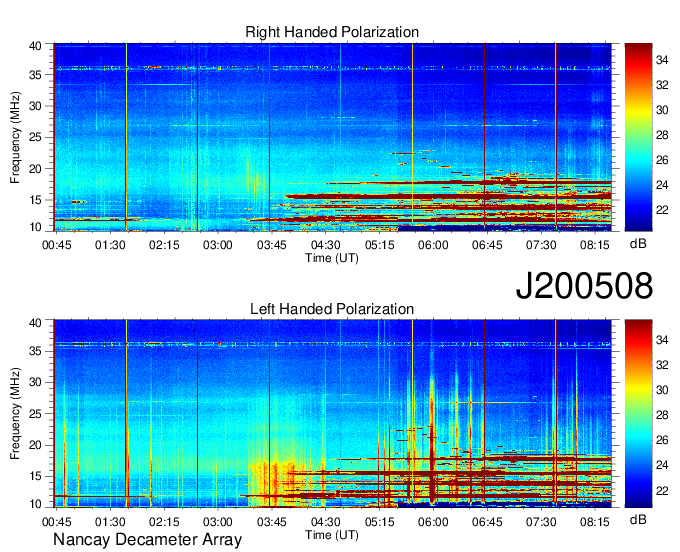Click the 26 dB label on Right Handed colorbar
This screenshot has height=552, width=680.
[x=662, y=160]
